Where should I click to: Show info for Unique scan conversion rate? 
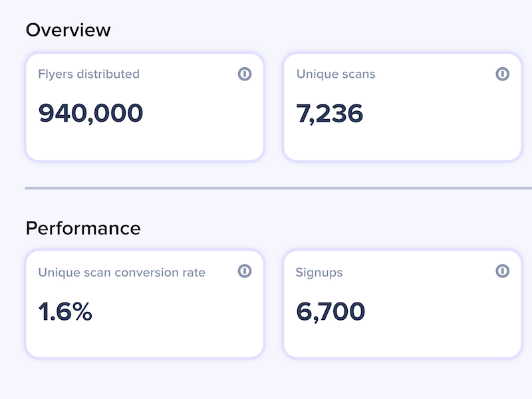(x=245, y=271)
